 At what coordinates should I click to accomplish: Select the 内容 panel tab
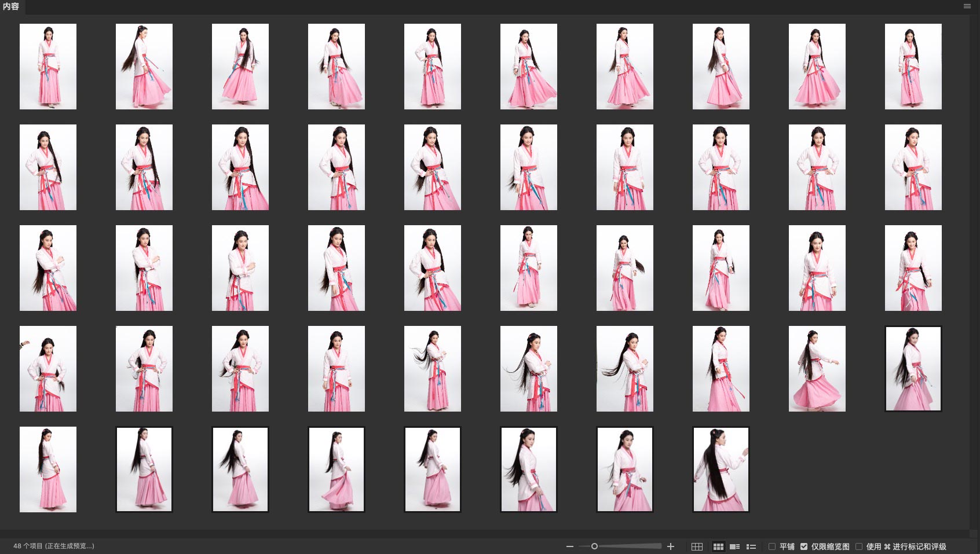[x=11, y=6]
